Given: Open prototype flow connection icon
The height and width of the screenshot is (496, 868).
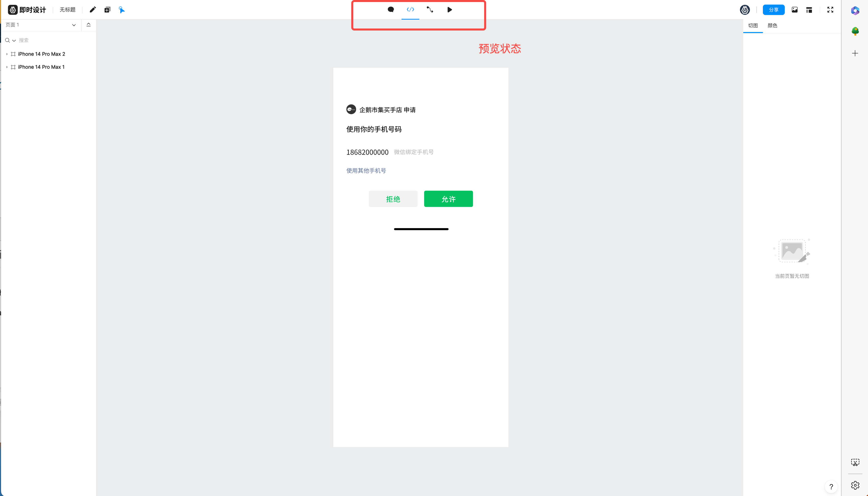Looking at the screenshot, I should 430,10.
